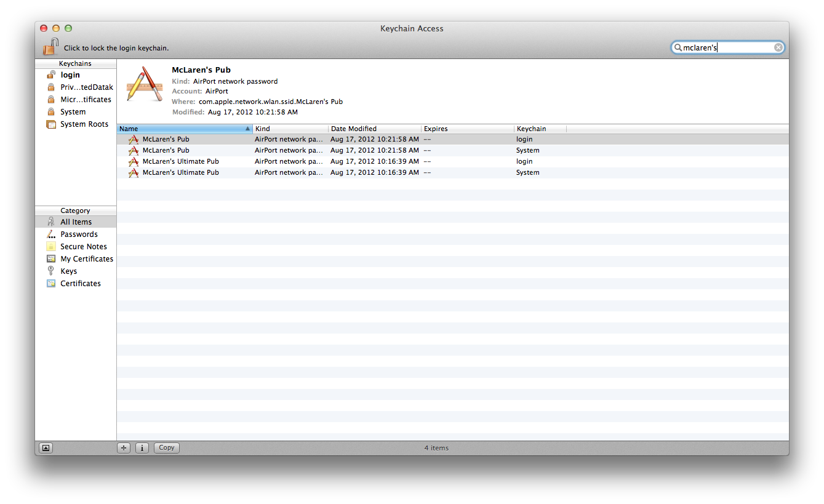Select the Micr...tificates keychain

(86, 100)
